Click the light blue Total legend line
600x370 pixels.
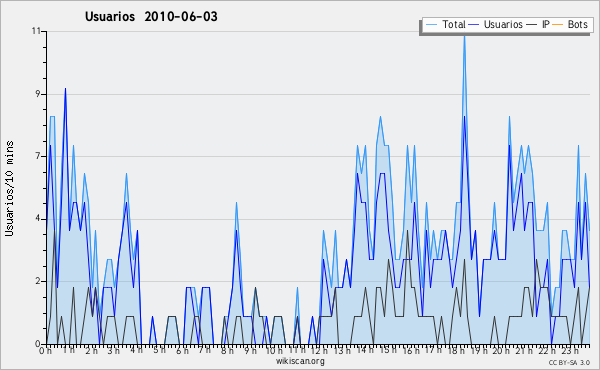click(432, 25)
